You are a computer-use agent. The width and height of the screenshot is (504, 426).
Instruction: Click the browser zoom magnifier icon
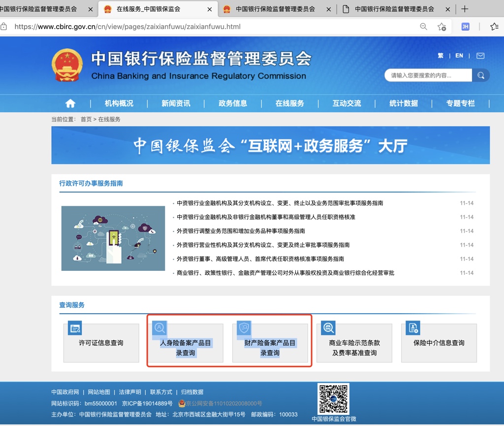point(424,27)
